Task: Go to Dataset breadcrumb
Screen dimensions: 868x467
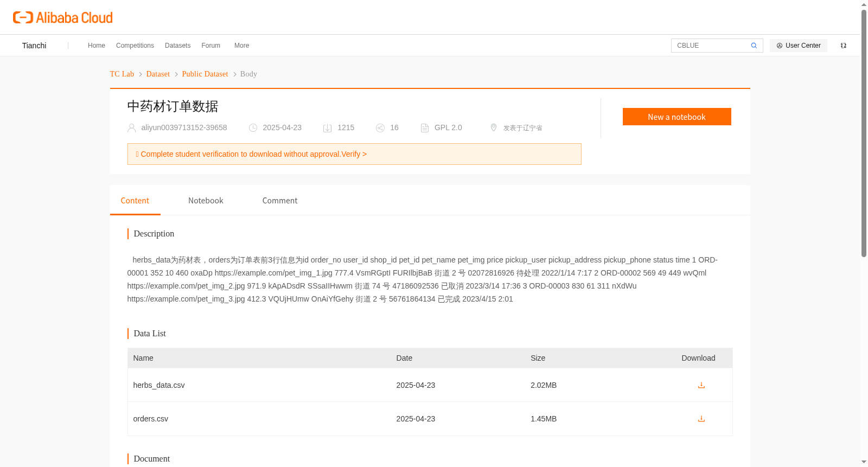Action: 158,74
